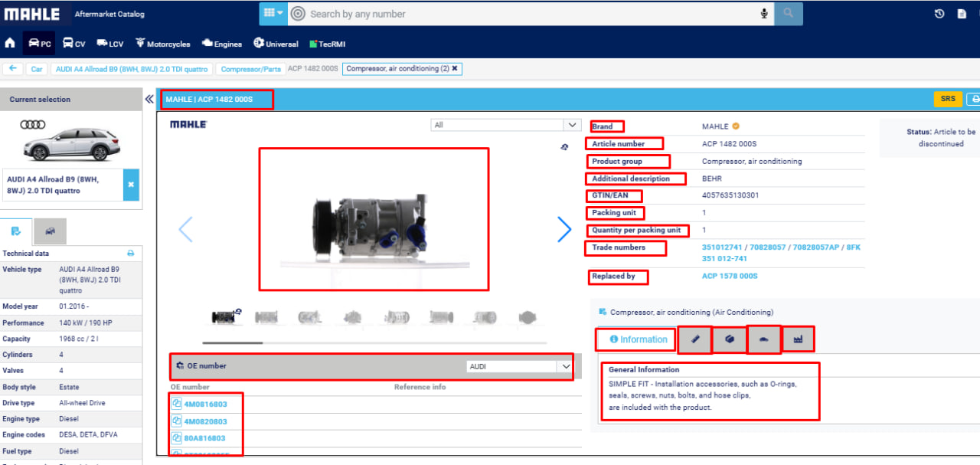This screenshot has height=465, width=980.
Task: Click GTIN value 4057635130301
Action: [x=730, y=195]
